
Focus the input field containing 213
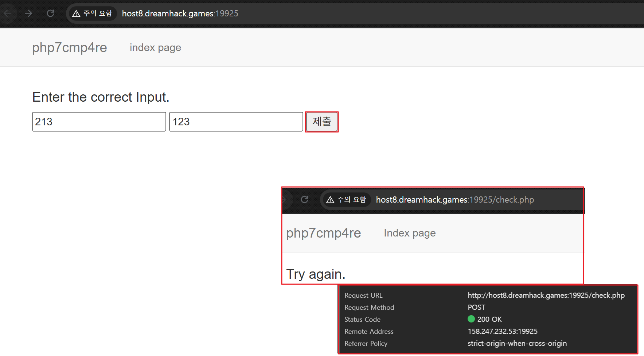pyautogui.click(x=99, y=122)
